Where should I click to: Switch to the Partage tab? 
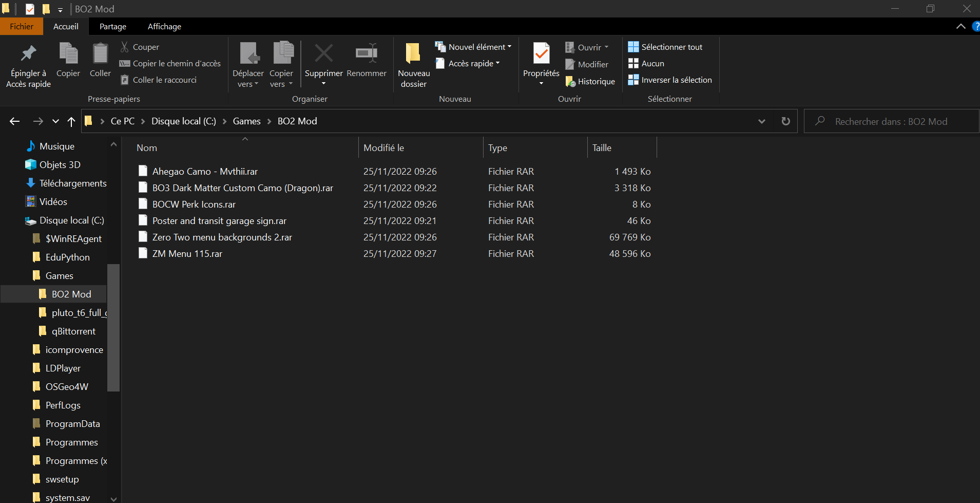[x=113, y=26]
